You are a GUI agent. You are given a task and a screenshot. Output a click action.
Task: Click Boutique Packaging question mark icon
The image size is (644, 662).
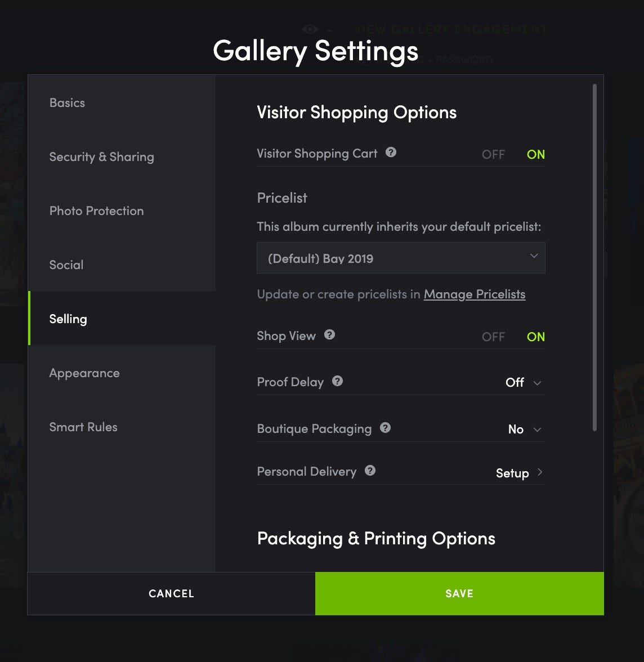(385, 428)
